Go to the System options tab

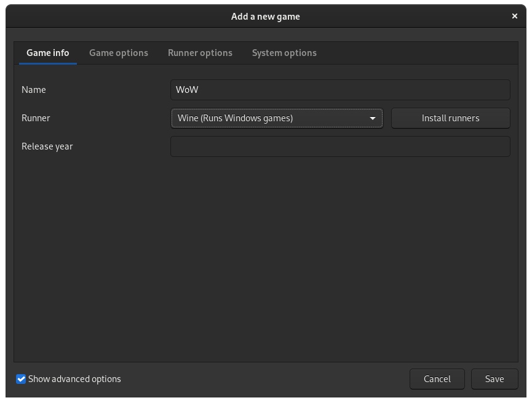click(284, 53)
